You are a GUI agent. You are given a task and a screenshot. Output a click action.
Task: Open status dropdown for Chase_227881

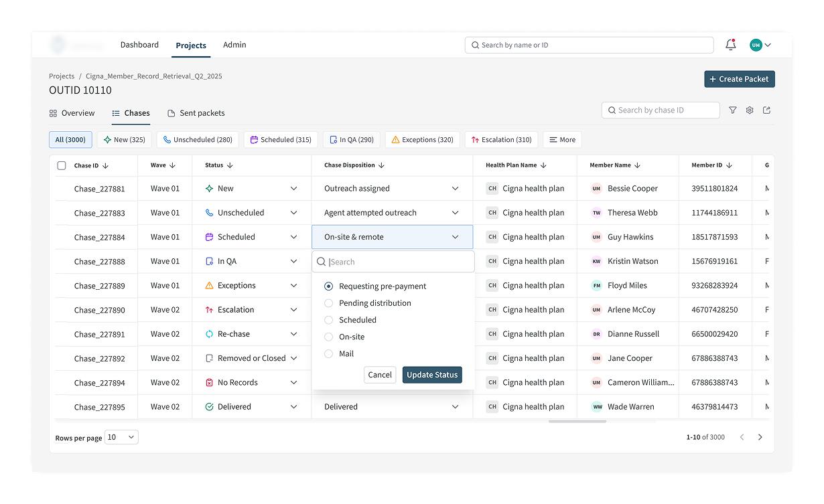293,189
